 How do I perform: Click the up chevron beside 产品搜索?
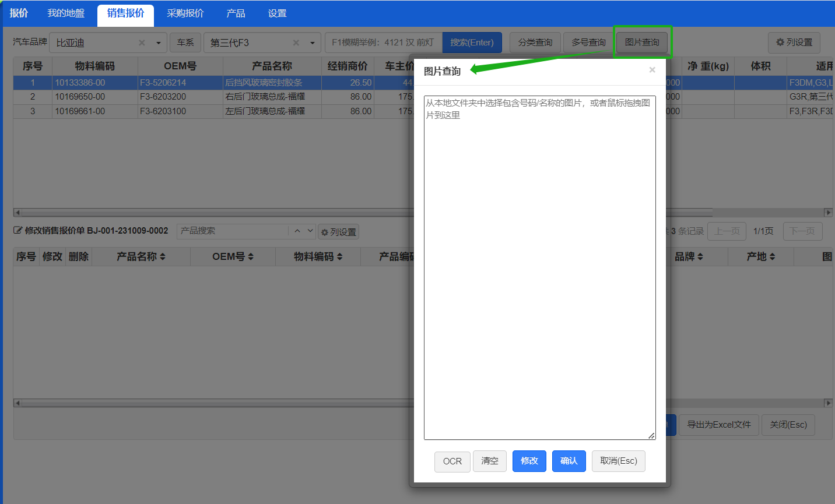tap(297, 231)
